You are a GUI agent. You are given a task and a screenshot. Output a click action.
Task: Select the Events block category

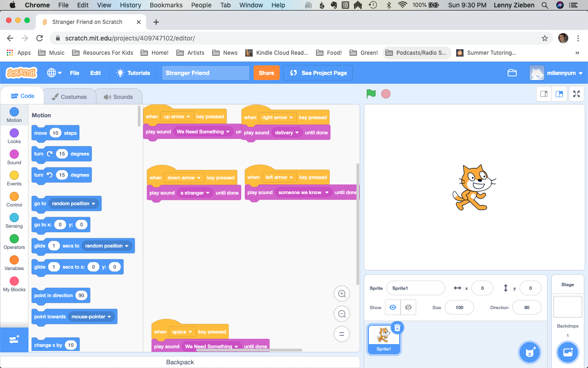(14, 178)
